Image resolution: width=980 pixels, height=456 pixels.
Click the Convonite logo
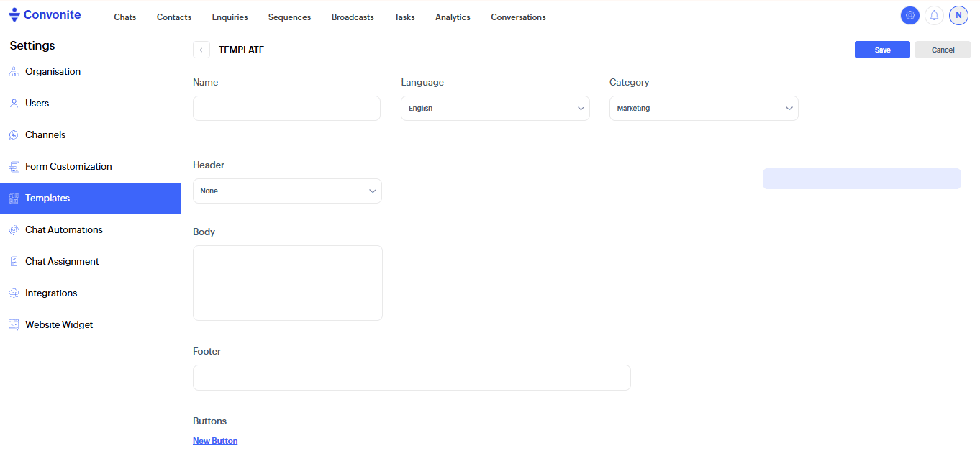(45, 14)
